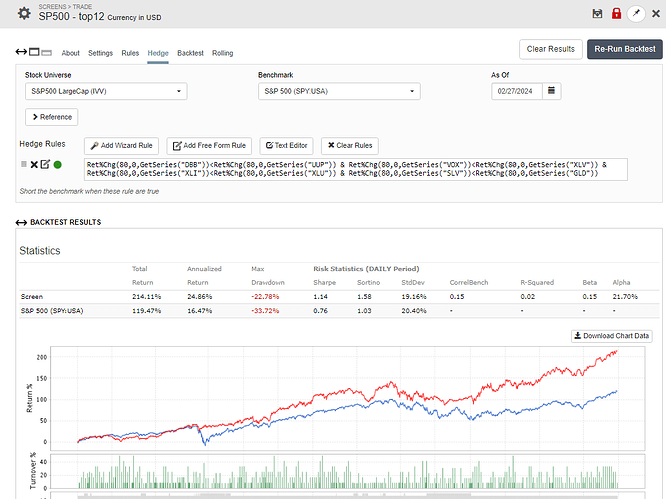
Task: Toggle panel width arrows near About tab
Action: coord(21,52)
